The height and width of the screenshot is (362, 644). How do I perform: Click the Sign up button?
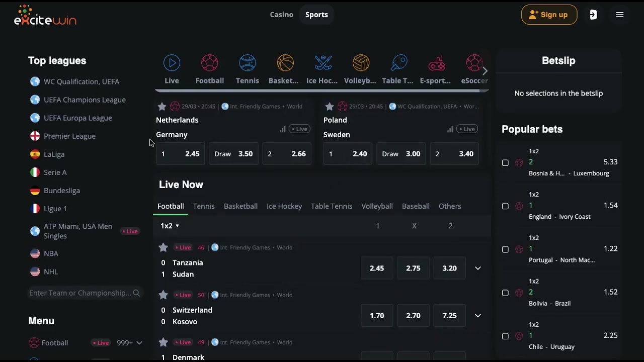[x=549, y=15]
